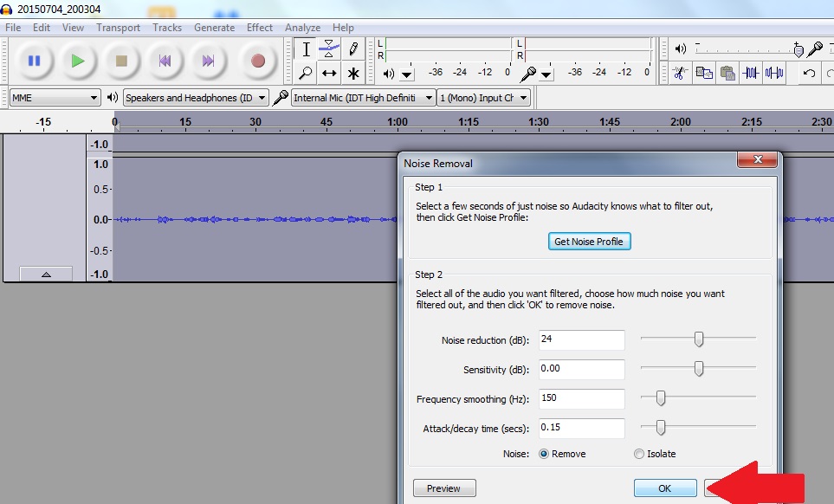This screenshot has width=834, height=504.
Task: Stop playback with the Stop button
Action: tap(121, 61)
